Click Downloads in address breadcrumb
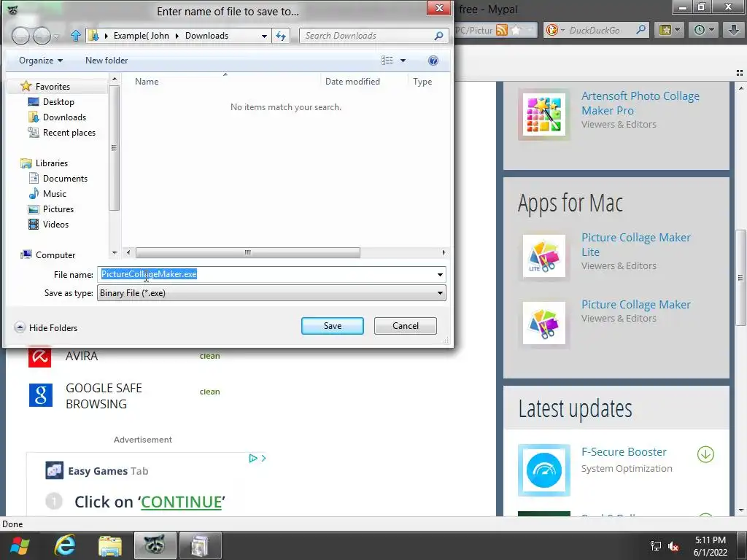The width and height of the screenshot is (747, 560). (x=206, y=36)
